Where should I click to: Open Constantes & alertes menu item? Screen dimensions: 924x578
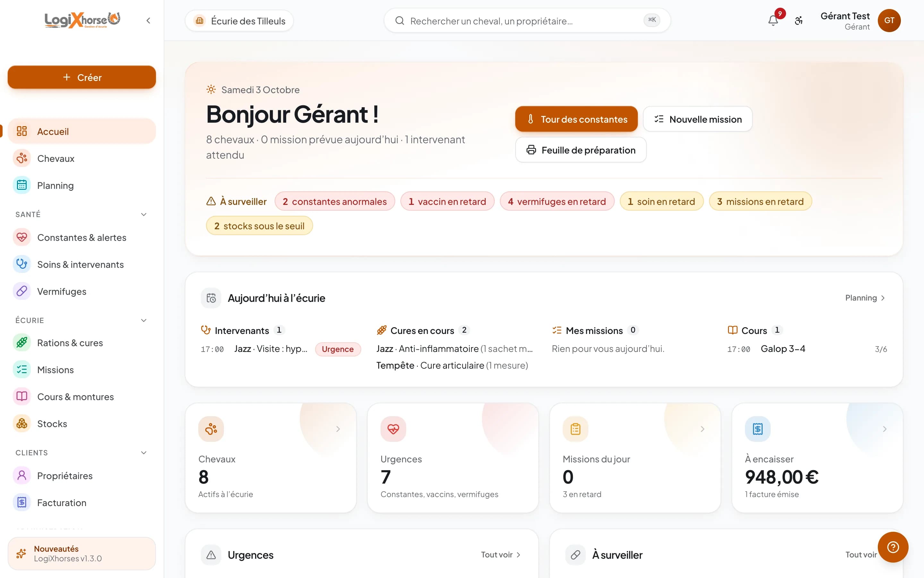[82, 237]
